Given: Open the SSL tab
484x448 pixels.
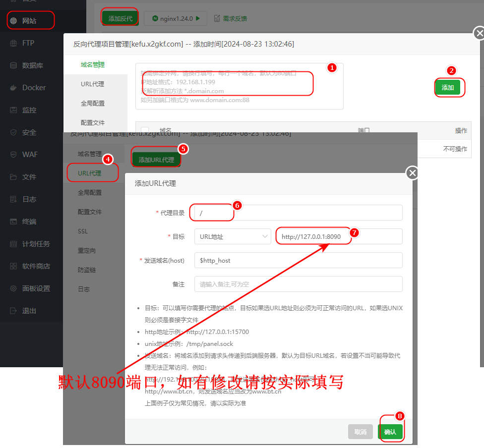Looking at the screenshot, I should pos(83,231).
